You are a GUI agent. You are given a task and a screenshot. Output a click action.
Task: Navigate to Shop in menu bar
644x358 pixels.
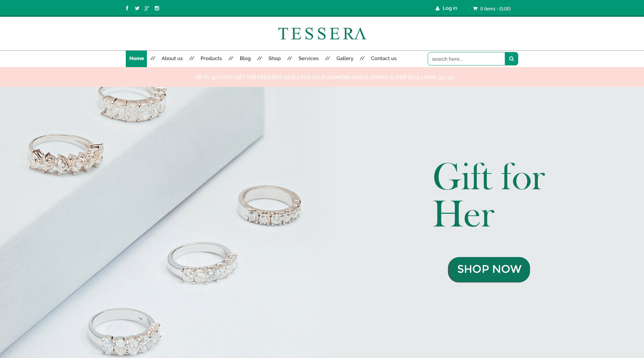point(274,58)
